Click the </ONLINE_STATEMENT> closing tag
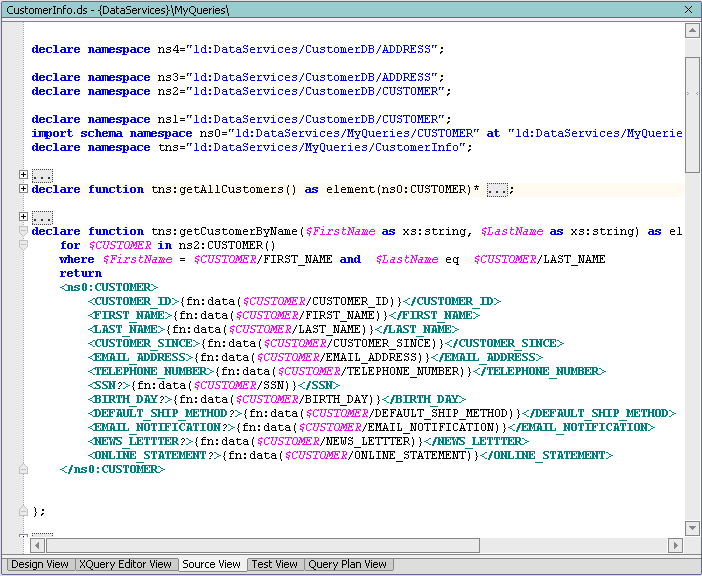The height and width of the screenshot is (576, 702). 547,455
